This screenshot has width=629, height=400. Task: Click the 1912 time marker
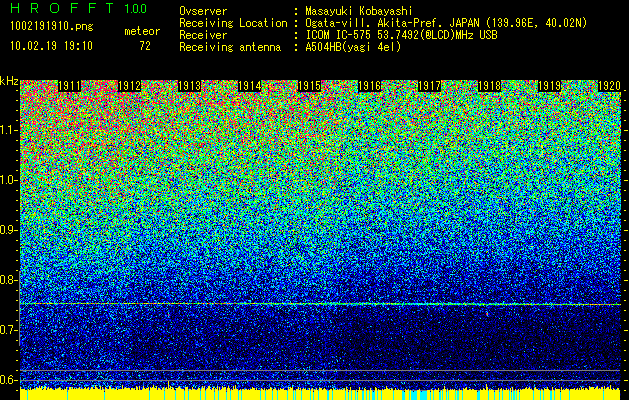click(130, 86)
